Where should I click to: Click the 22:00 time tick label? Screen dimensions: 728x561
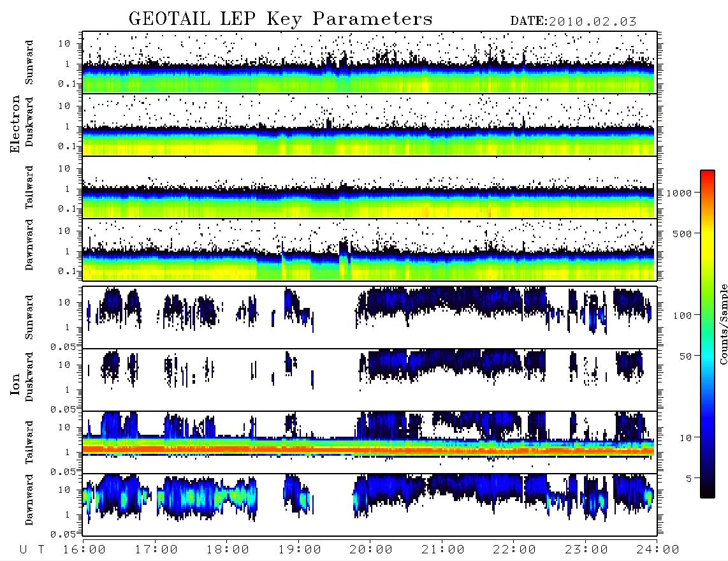(x=514, y=550)
